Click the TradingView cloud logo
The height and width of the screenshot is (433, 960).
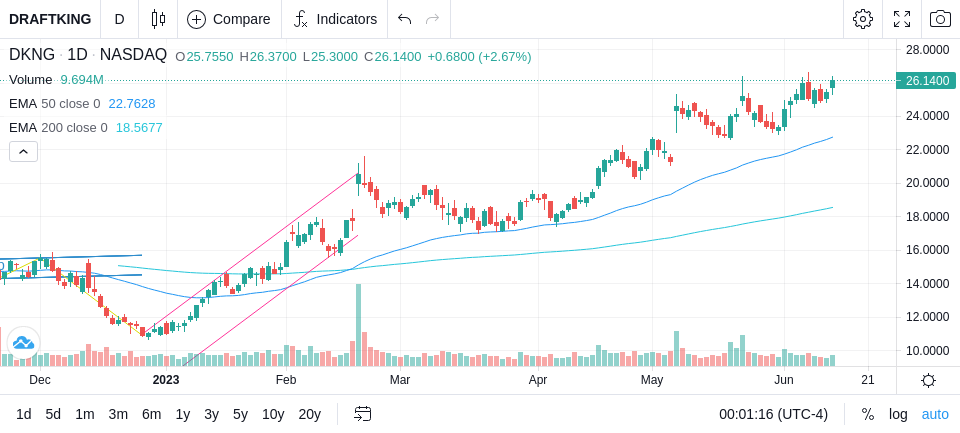tap(23, 342)
